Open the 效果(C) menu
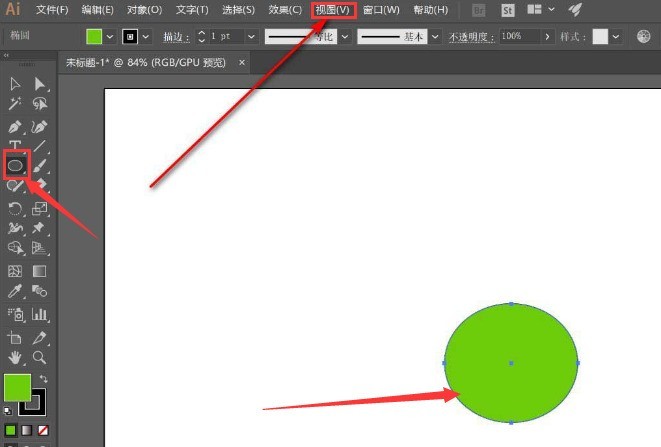This screenshot has width=661, height=447. point(285,10)
